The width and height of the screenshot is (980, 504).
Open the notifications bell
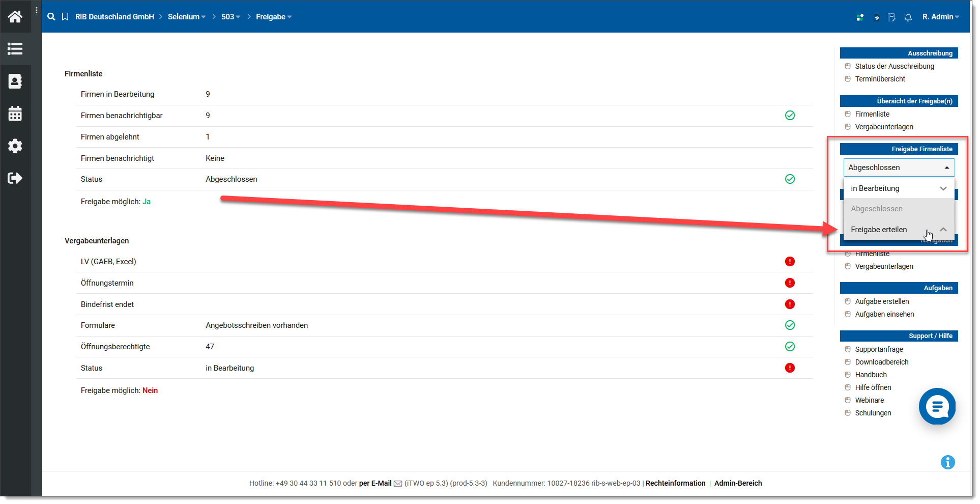[908, 17]
